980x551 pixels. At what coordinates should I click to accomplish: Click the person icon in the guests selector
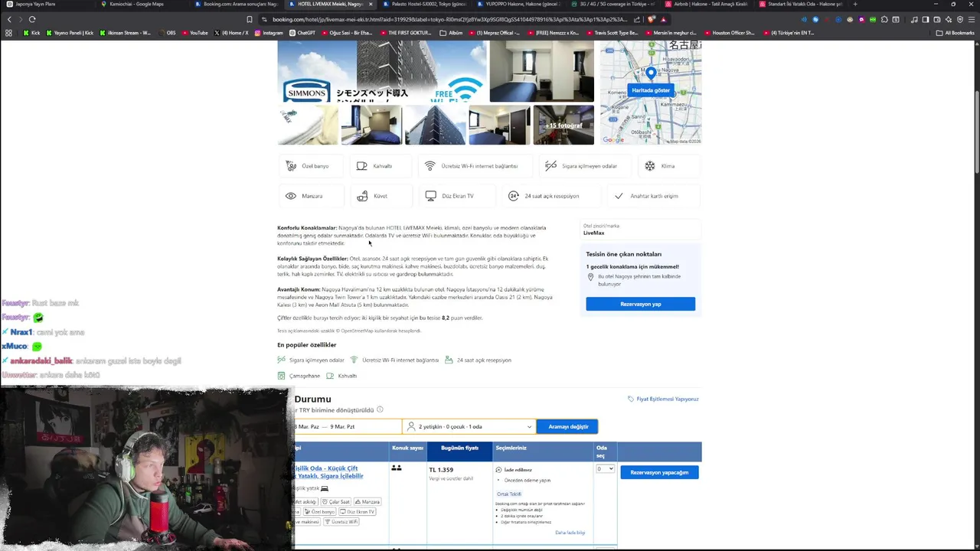(411, 426)
